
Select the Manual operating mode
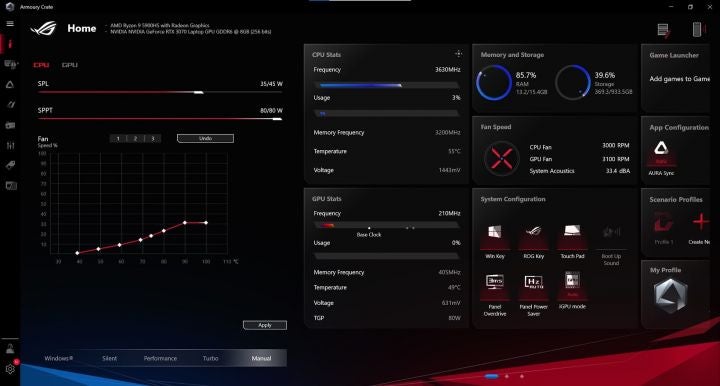point(261,358)
